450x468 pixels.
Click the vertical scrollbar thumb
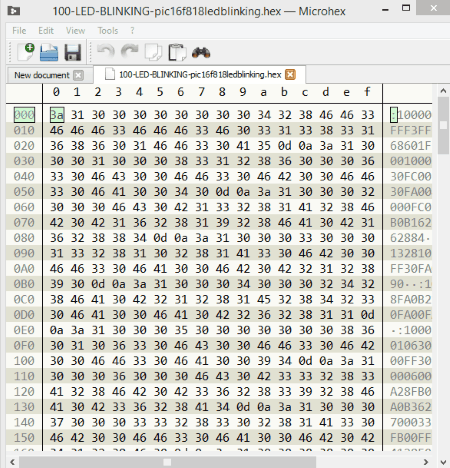click(x=443, y=125)
